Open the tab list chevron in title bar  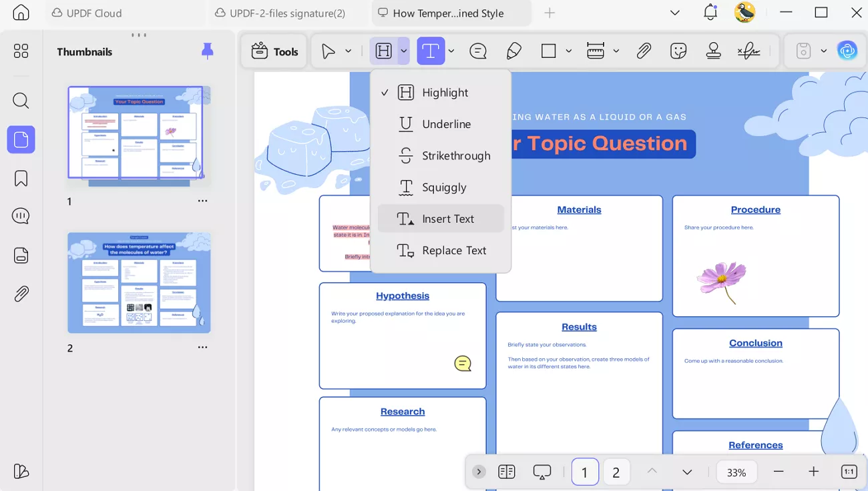(x=675, y=13)
